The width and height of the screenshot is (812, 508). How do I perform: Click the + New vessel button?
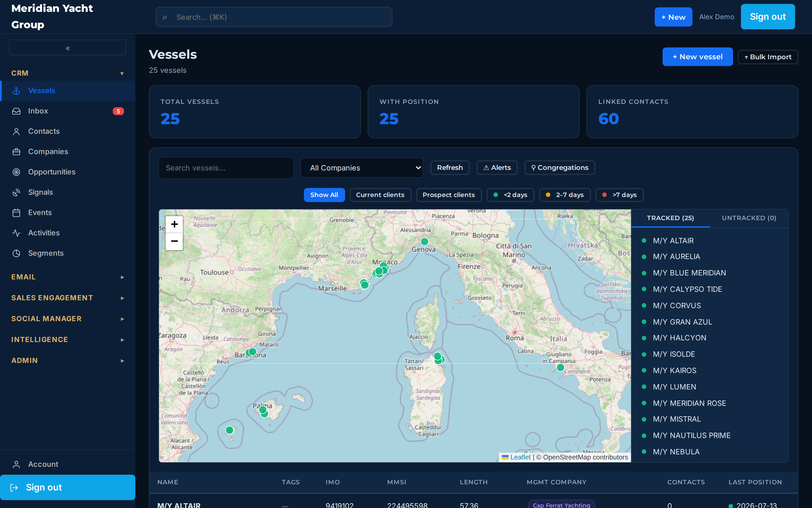point(698,57)
